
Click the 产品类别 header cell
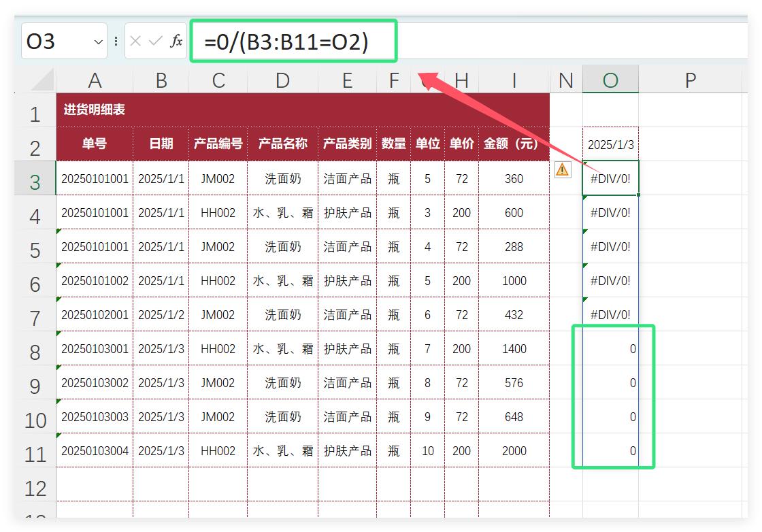[x=348, y=144]
